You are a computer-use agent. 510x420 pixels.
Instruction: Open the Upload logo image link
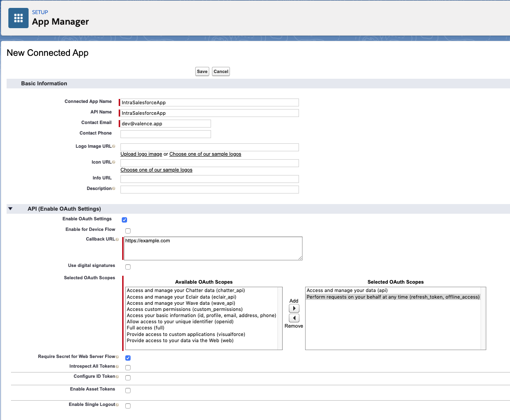pyautogui.click(x=141, y=154)
